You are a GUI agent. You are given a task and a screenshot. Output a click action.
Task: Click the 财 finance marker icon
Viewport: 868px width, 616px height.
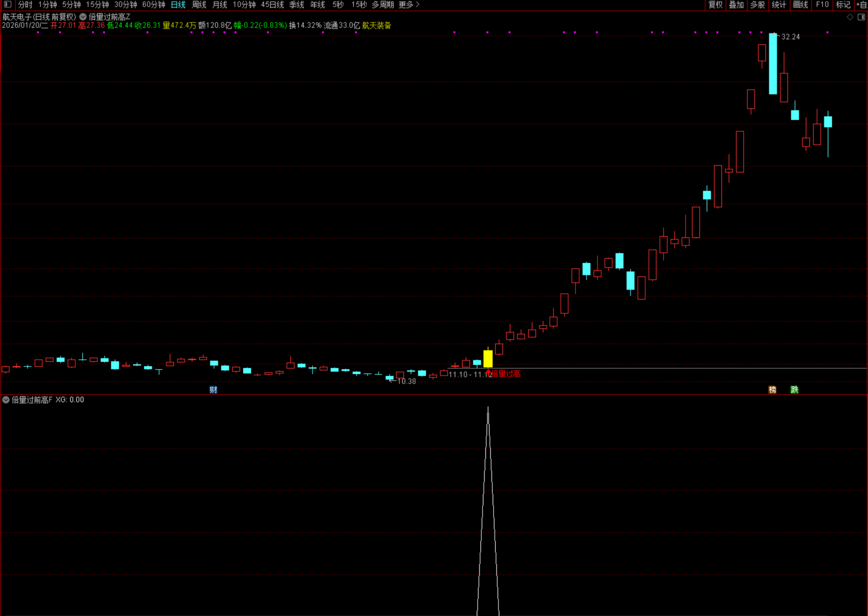pyautogui.click(x=213, y=390)
